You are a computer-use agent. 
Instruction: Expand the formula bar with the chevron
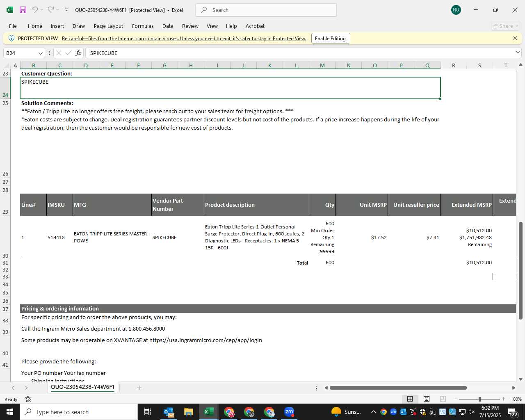coord(518,52)
